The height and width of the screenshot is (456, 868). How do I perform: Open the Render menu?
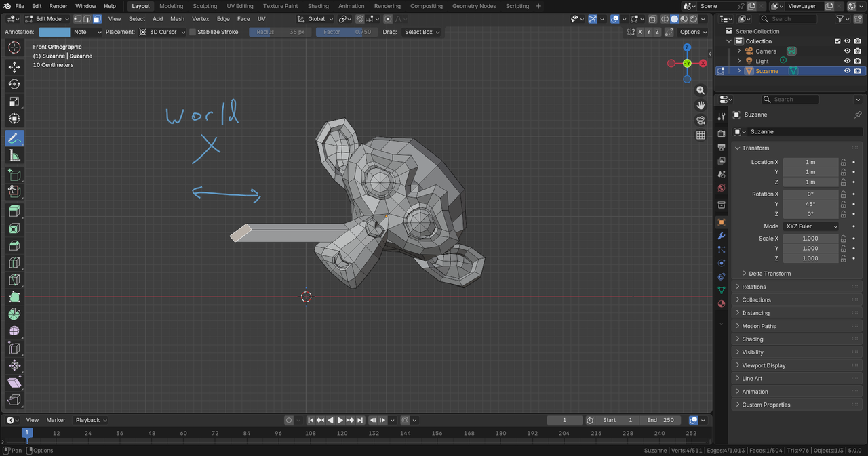coord(58,6)
